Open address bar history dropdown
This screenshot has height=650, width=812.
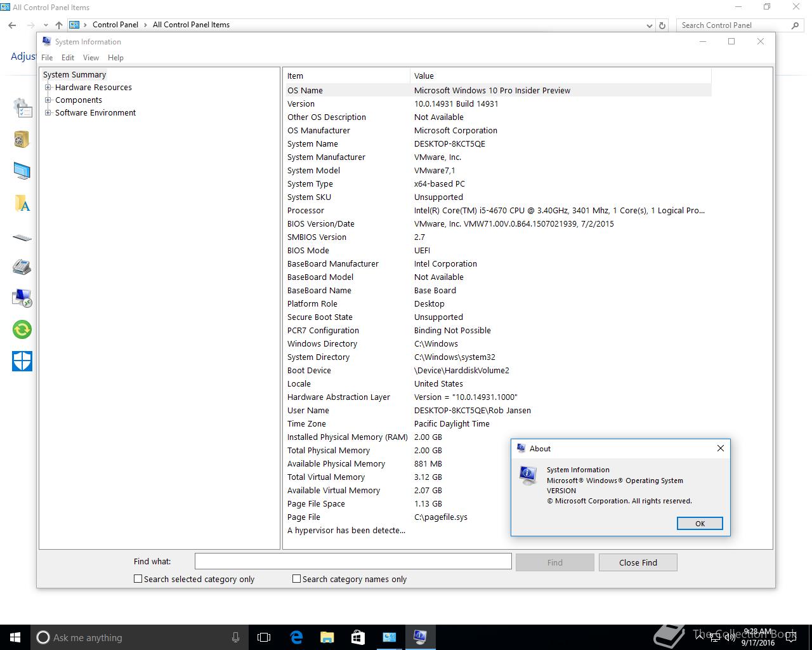click(649, 25)
